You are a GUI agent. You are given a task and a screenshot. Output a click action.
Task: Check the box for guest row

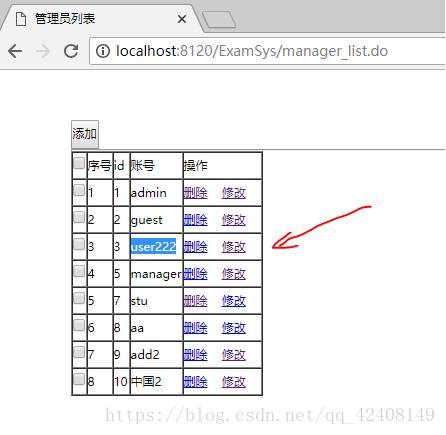point(79,217)
